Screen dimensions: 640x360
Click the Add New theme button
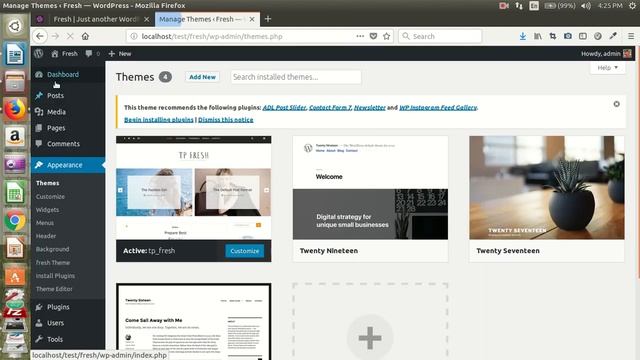tap(202, 77)
